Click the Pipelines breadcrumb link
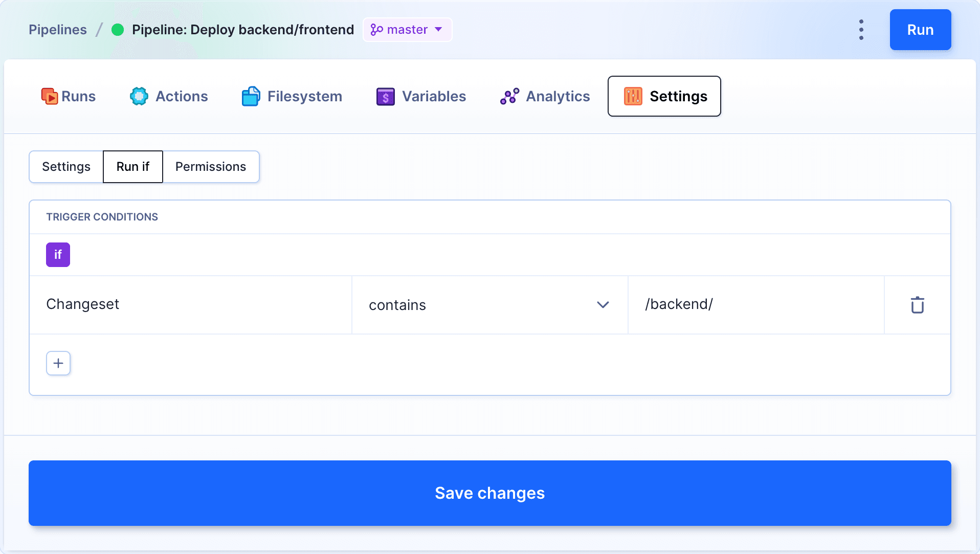Screen dimensions: 980x554 coord(58,30)
